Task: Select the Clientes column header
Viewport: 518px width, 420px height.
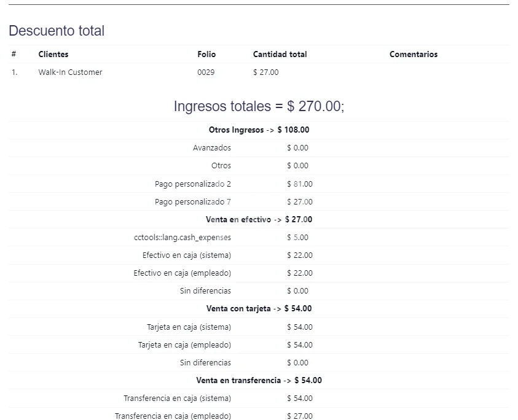Action: coord(53,54)
